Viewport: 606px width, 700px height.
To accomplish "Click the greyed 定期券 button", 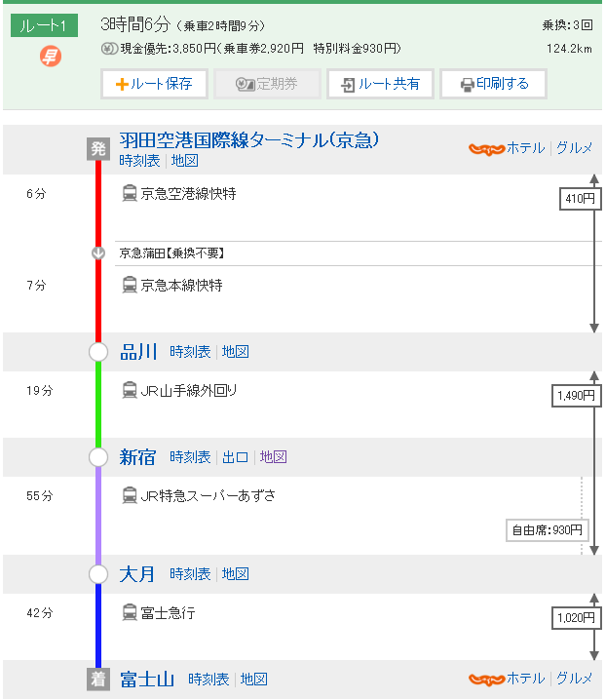I will [x=267, y=84].
